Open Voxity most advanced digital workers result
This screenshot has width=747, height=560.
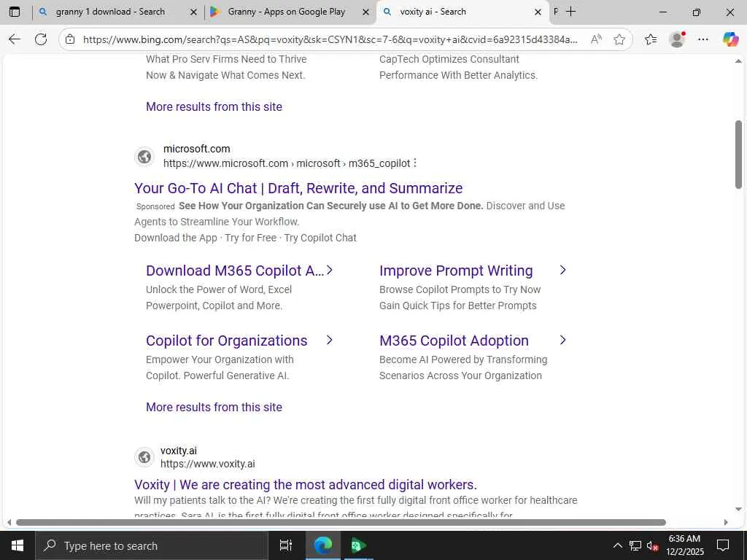click(x=306, y=484)
